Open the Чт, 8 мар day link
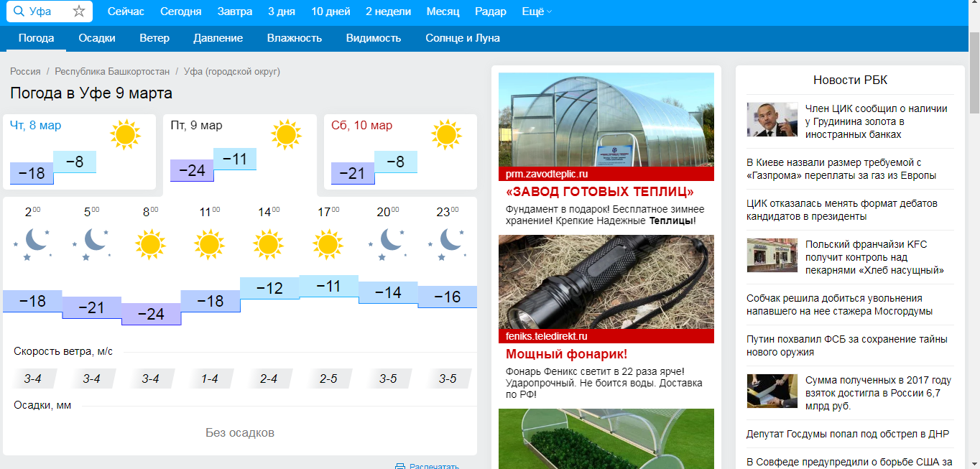The height and width of the screenshot is (469, 980). (x=36, y=126)
